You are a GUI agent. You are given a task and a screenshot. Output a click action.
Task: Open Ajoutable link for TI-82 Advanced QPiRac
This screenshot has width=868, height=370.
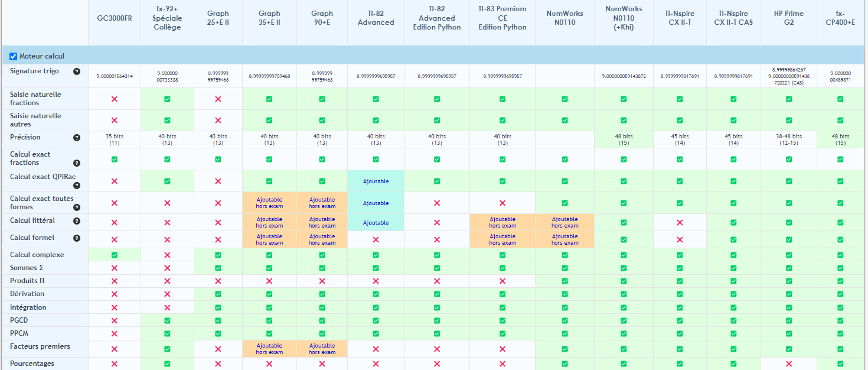point(376,181)
